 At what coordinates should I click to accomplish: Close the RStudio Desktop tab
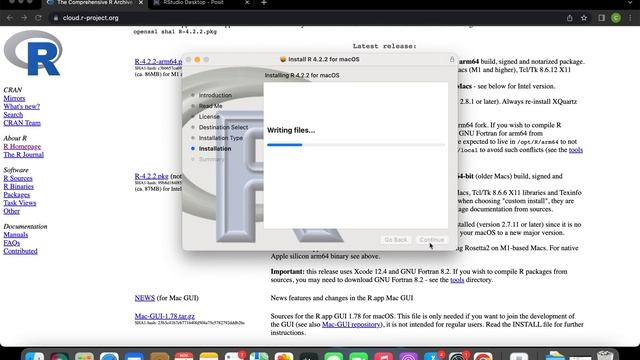247,3
